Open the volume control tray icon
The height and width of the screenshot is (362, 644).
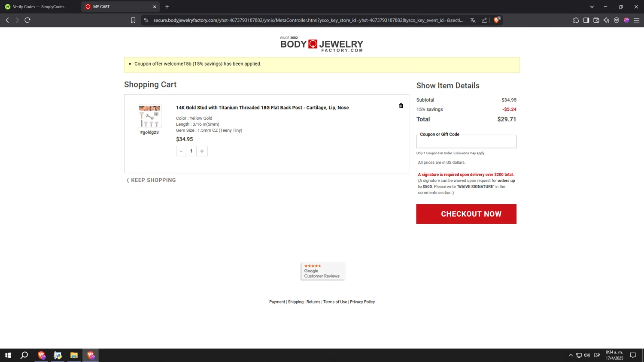(587, 355)
